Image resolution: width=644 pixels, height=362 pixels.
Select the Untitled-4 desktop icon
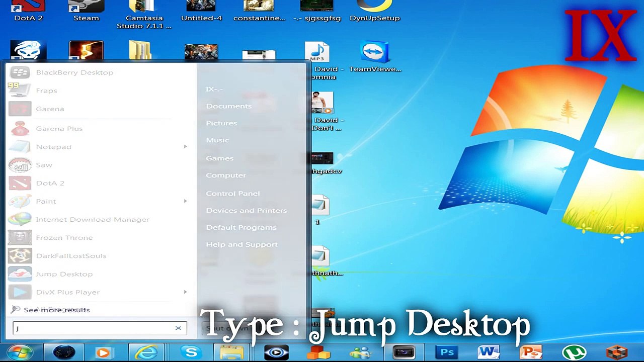[x=201, y=10]
